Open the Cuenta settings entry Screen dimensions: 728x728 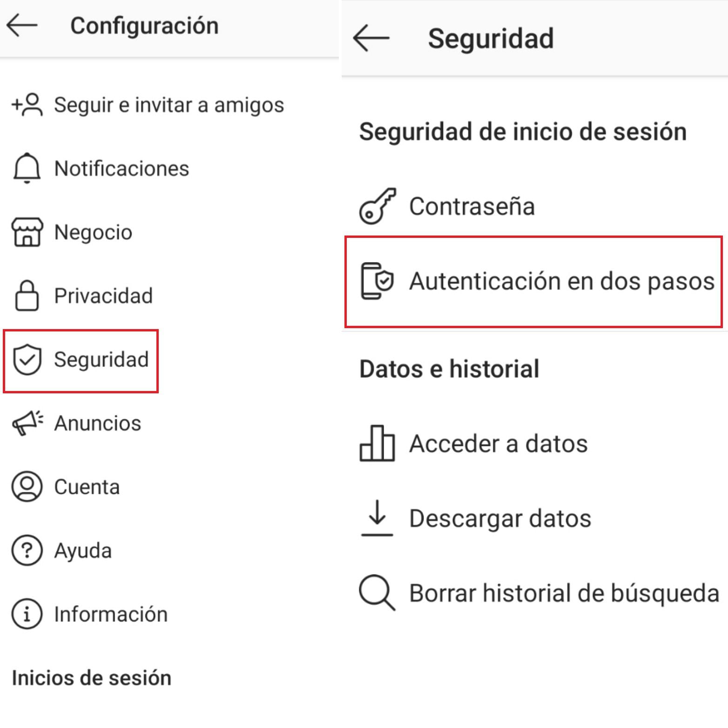pyautogui.click(x=87, y=487)
